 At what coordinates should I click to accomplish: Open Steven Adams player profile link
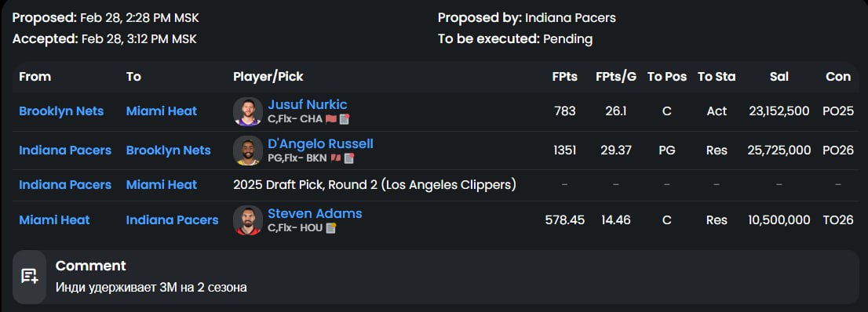[315, 213]
